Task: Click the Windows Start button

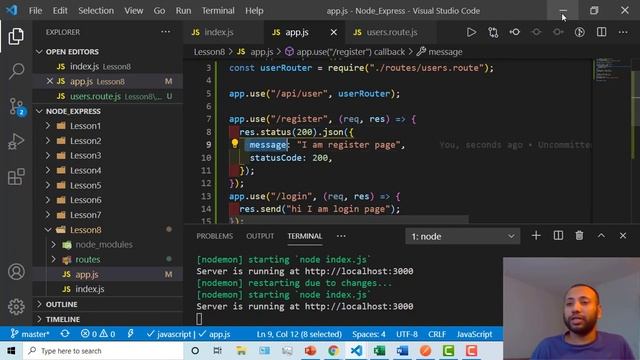Action: pyautogui.click(x=11, y=351)
